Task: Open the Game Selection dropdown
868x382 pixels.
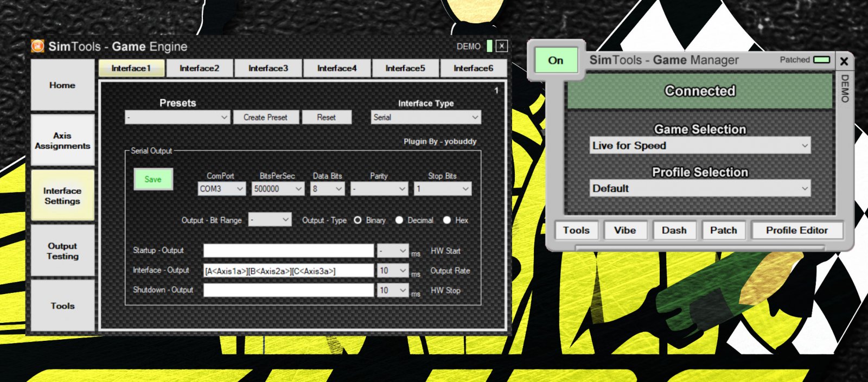Action: click(x=700, y=145)
